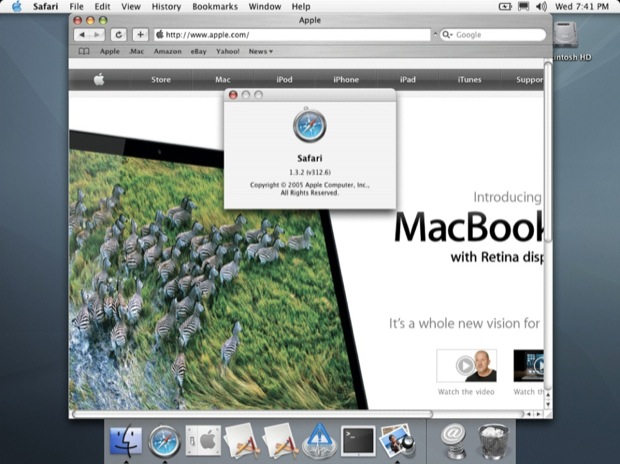Click the volume icon in the menu bar
Image resolution: width=620 pixels, height=464 pixels.
(541, 6)
